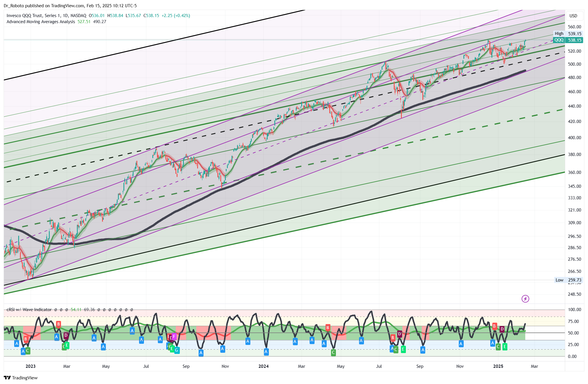The image size is (588, 384).
Task: Click the 266.50 price axis tick
Action: 574,271
